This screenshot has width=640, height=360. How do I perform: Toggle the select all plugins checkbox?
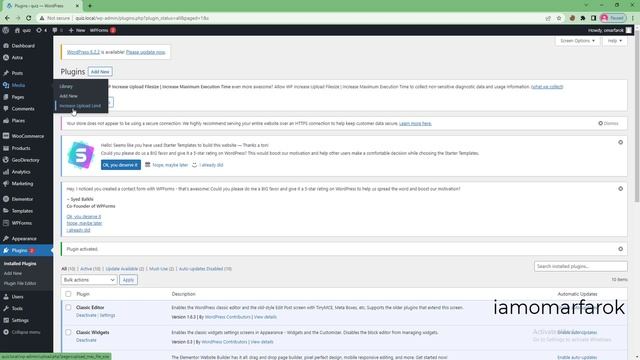pos(68,294)
